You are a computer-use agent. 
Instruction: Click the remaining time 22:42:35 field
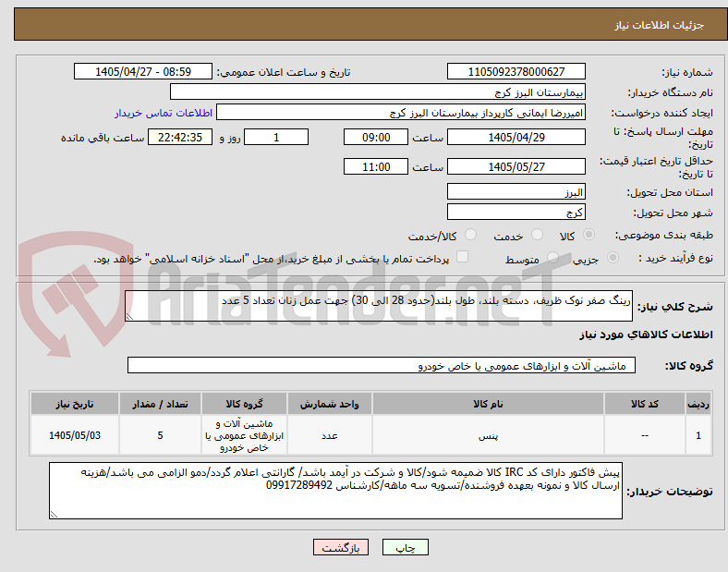click(179, 138)
